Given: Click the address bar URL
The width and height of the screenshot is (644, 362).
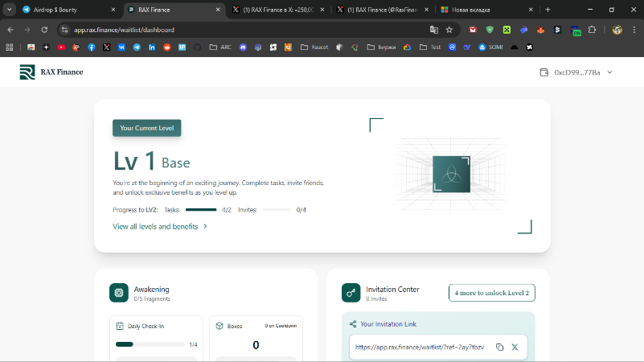Looking at the screenshot, I should [x=124, y=30].
